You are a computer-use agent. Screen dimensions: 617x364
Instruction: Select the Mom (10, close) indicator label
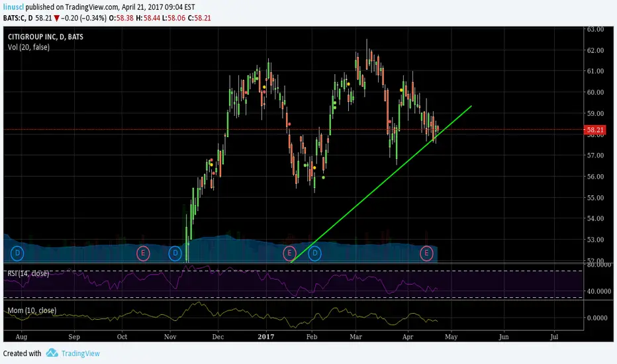pyautogui.click(x=32, y=310)
